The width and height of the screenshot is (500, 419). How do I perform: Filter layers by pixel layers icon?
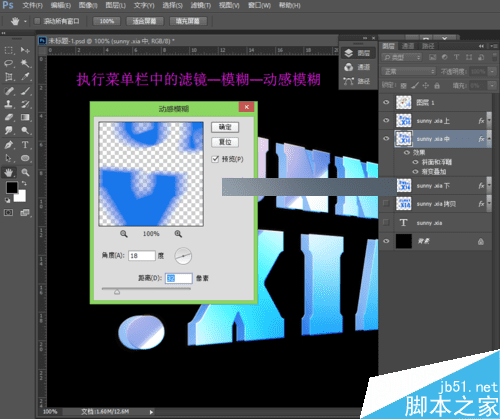click(x=432, y=57)
